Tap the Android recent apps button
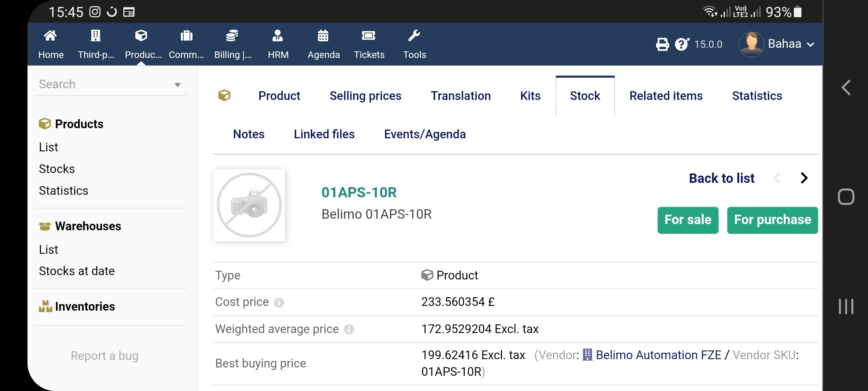The image size is (868, 391). (x=846, y=306)
